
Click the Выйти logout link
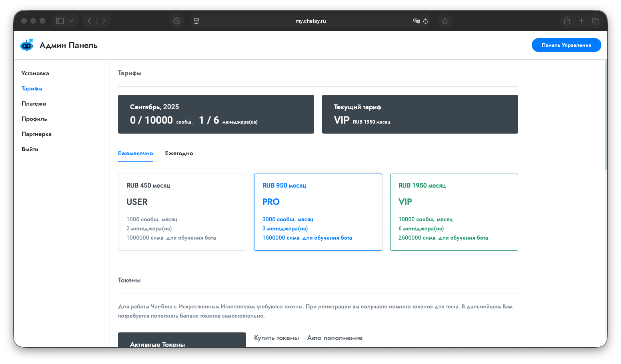coord(30,149)
